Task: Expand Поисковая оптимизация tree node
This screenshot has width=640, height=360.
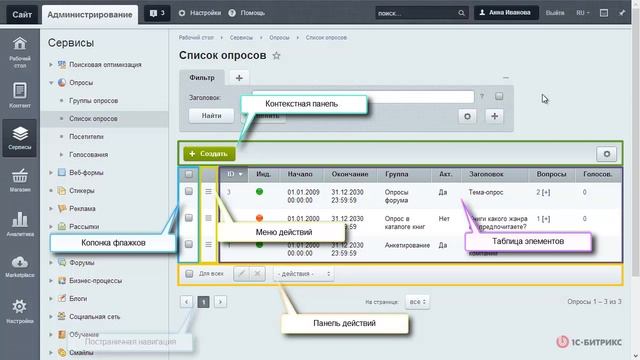Action: coord(51,64)
